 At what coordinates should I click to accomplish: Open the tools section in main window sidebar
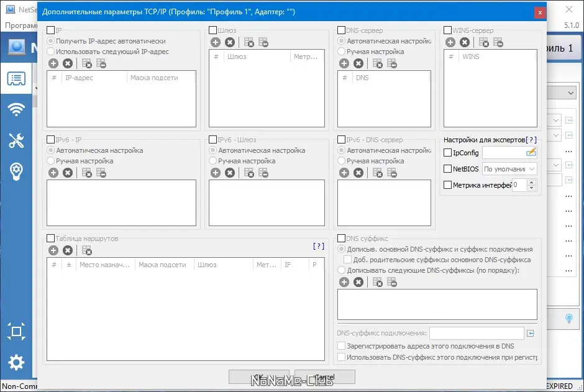[x=16, y=140]
